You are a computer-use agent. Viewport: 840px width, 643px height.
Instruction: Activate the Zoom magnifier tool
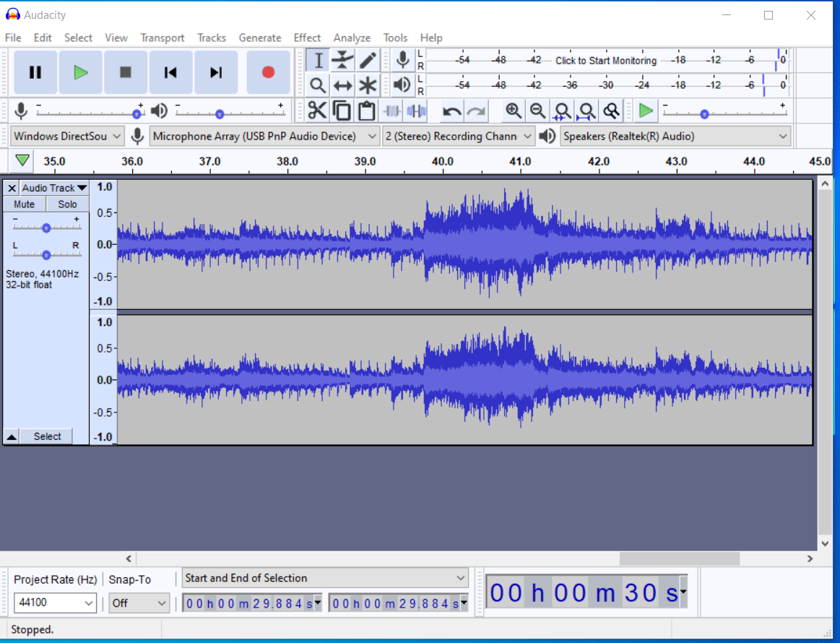click(319, 85)
